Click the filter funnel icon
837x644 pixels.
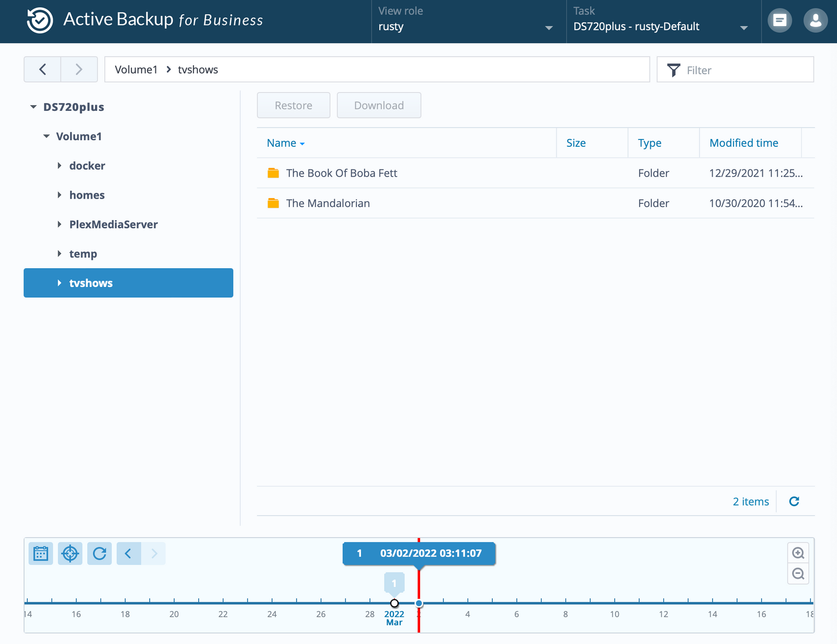tap(674, 70)
